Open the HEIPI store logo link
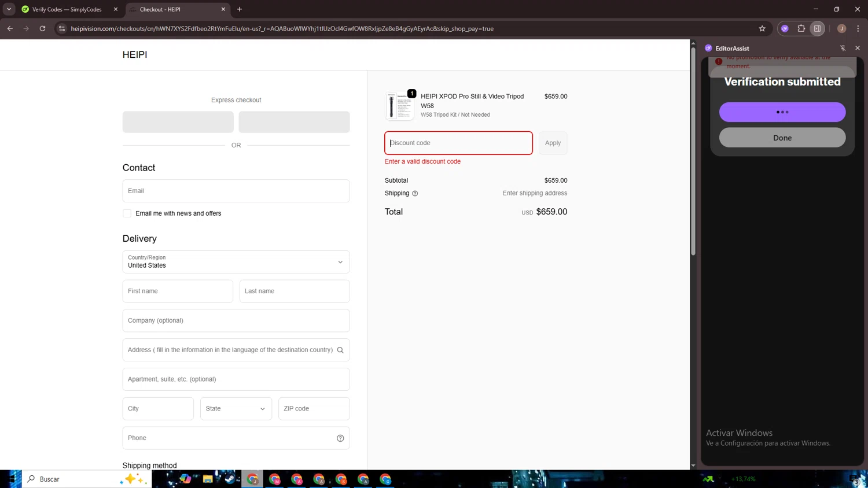868x488 pixels. point(135,54)
